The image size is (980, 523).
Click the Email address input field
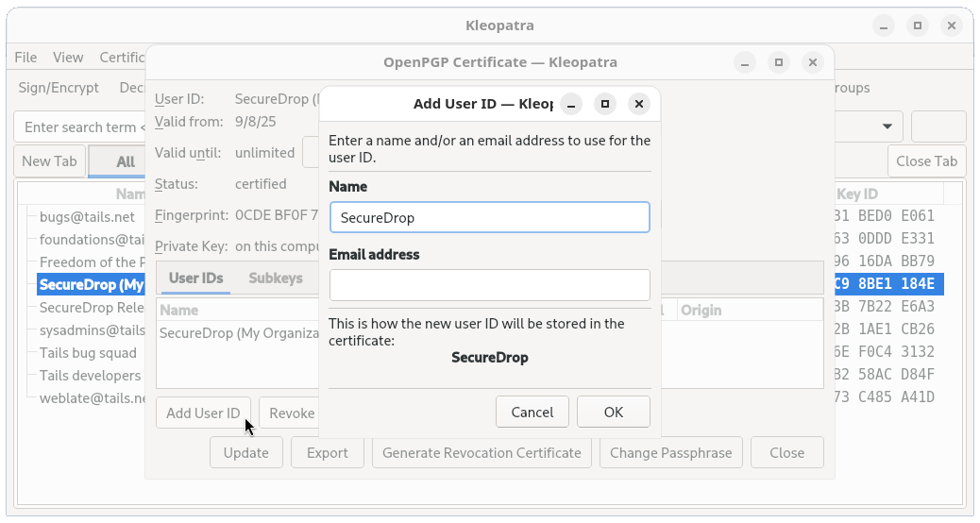(489, 285)
